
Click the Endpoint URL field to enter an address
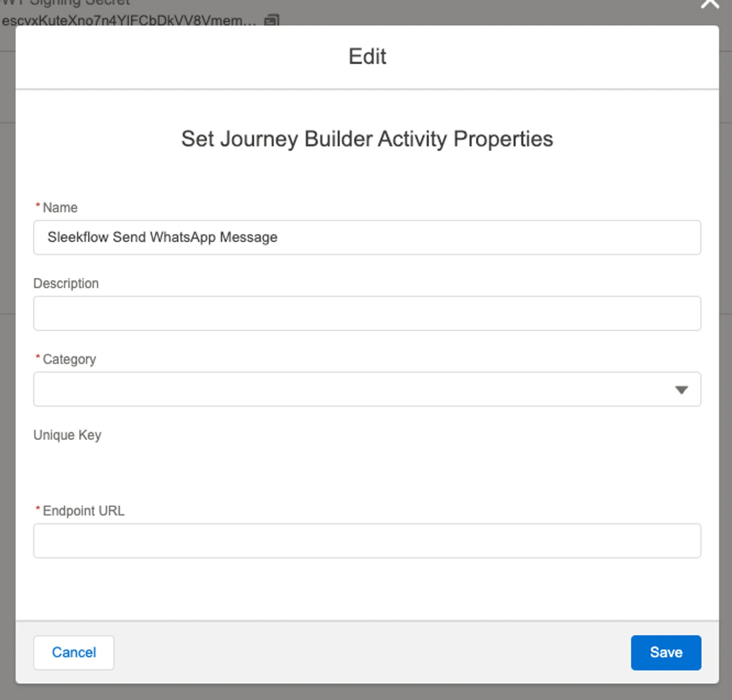(366, 541)
